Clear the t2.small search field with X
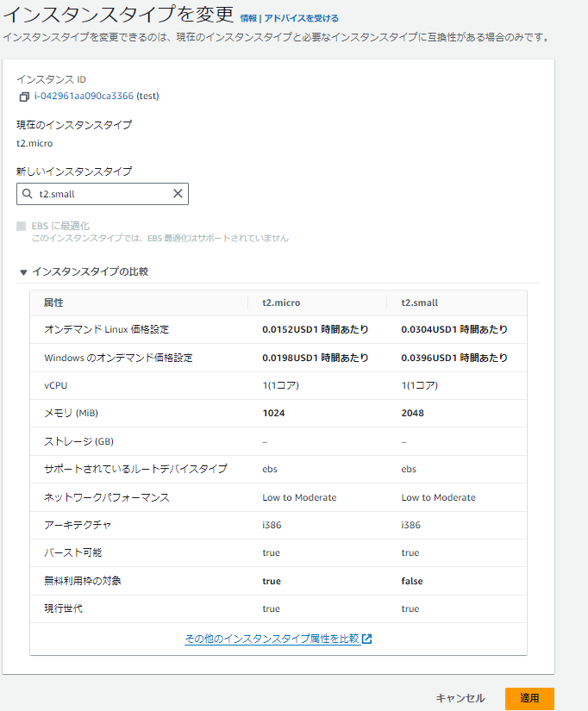Image resolution: width=588 pixels, height=711 pixels. click(178, 194)
